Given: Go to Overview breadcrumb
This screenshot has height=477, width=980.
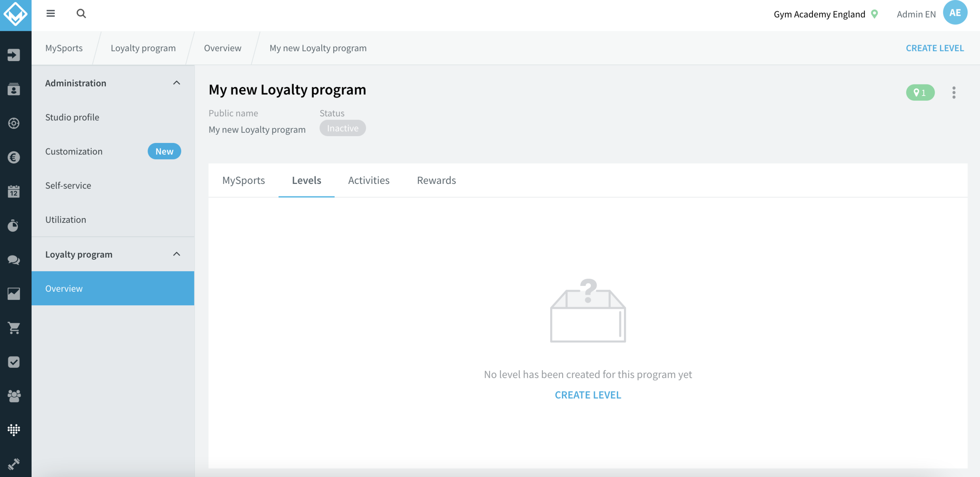Looking at the screenshot, I should click(222, 48).
